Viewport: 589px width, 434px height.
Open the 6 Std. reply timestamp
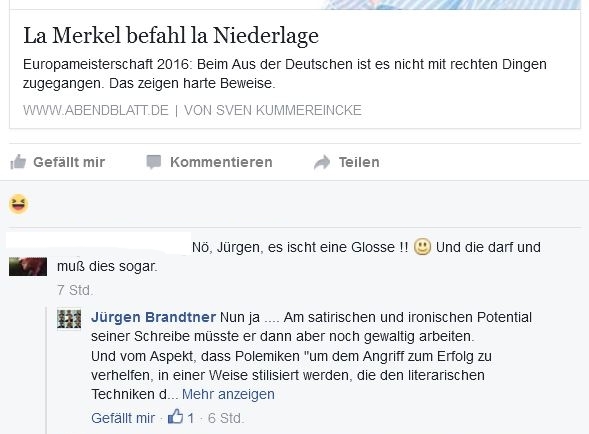coord(226,418)
